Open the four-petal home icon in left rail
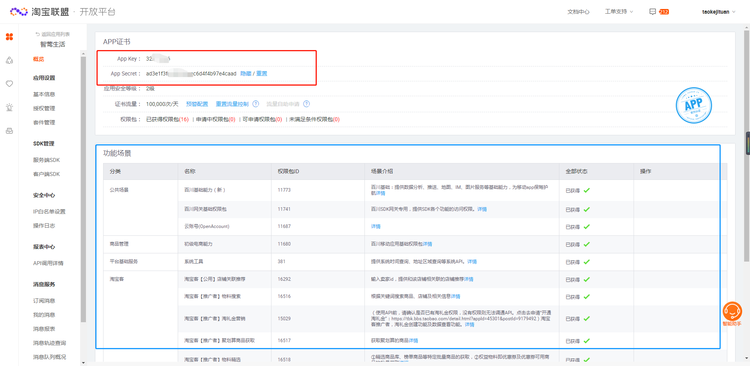750x366 pixels. point(9,37)
